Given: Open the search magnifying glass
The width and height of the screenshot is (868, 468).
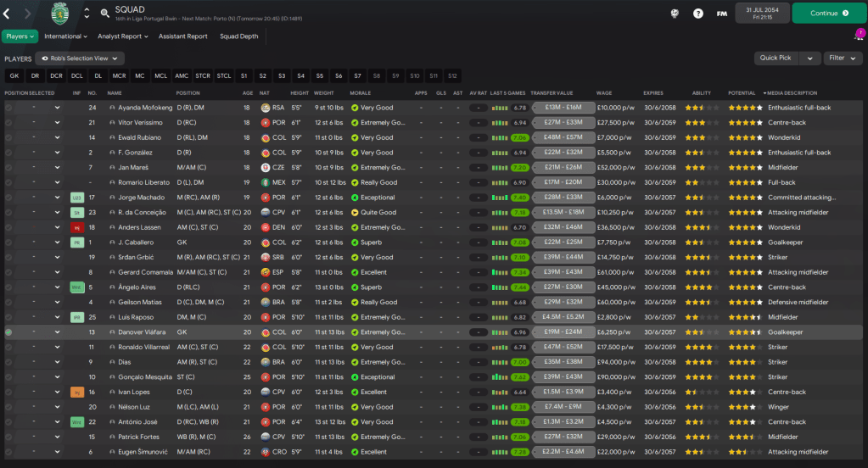Looking at the screenshot, I should click(x=104, y=14).
